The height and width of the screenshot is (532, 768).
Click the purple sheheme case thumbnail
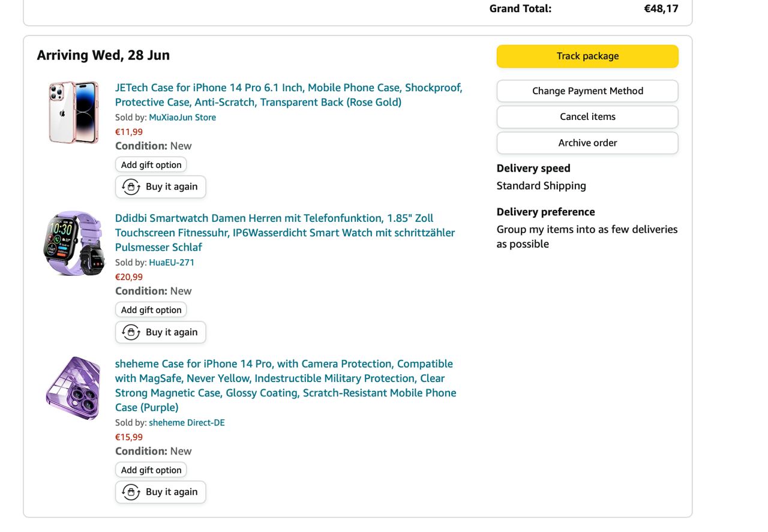74,388
